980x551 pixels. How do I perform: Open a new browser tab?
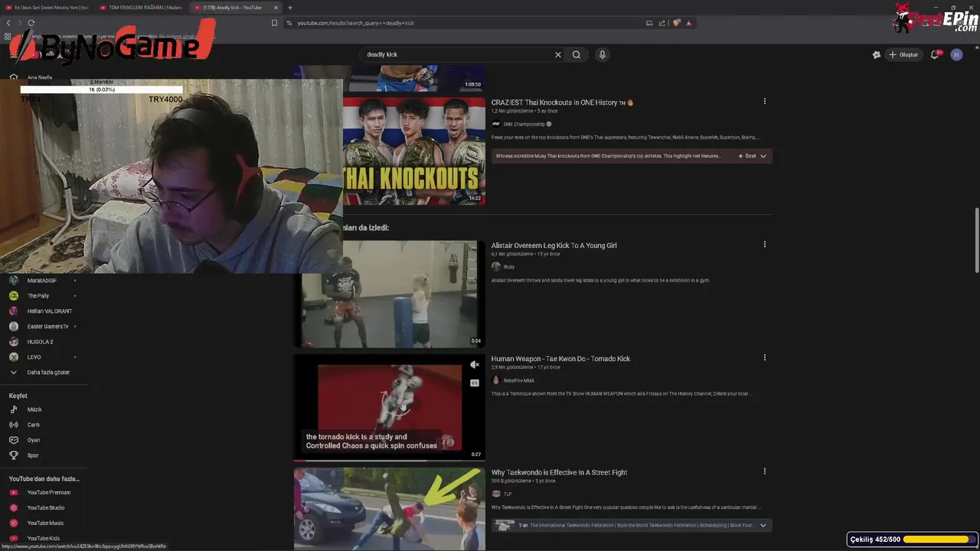coord(289,8)
